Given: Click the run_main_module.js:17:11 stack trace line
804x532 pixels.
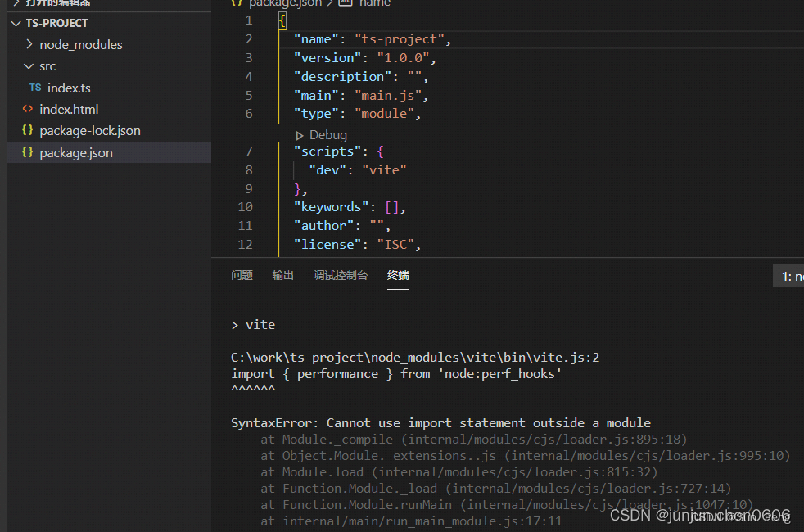Looking at the screenshot, I should click(x=411, y=521).
